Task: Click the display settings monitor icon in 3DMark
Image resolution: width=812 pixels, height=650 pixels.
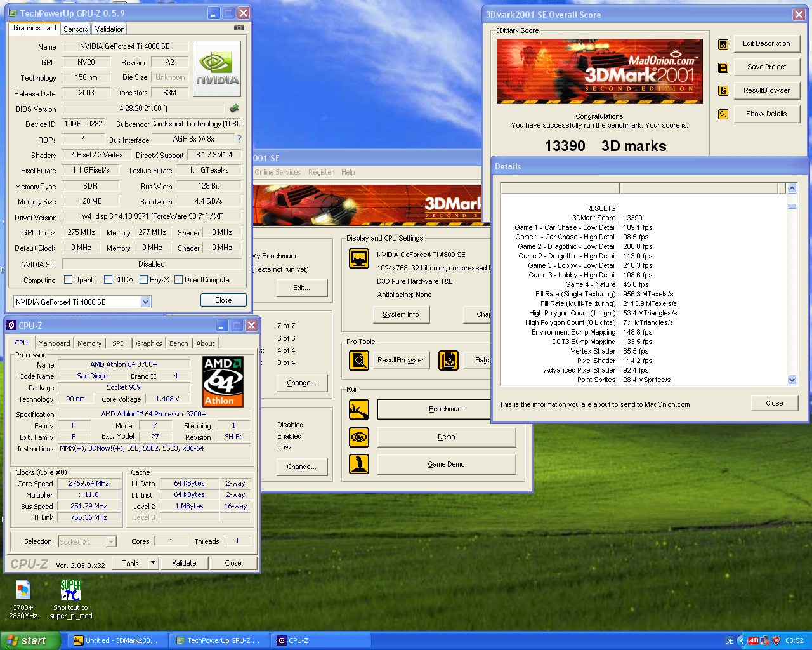Action: 359,258
